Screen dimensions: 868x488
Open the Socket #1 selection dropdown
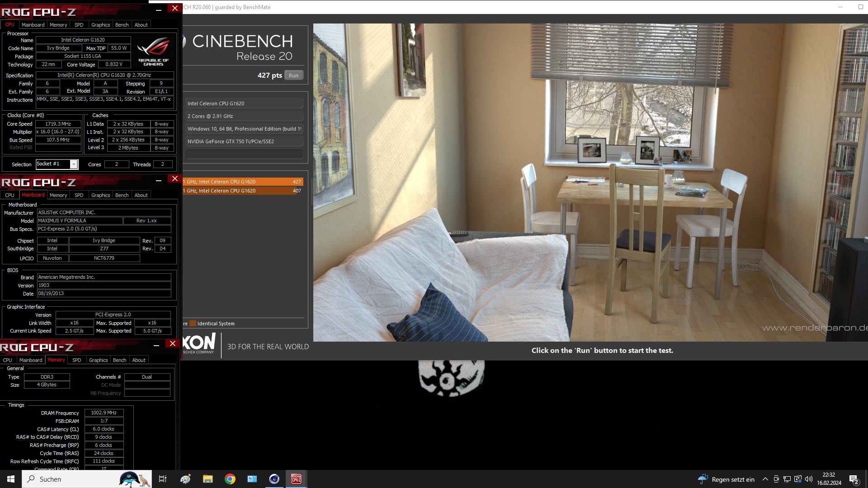point(74,164)
